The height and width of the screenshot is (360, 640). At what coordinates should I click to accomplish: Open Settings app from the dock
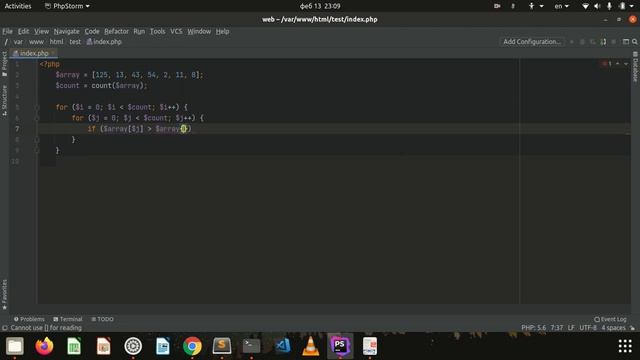133,346
